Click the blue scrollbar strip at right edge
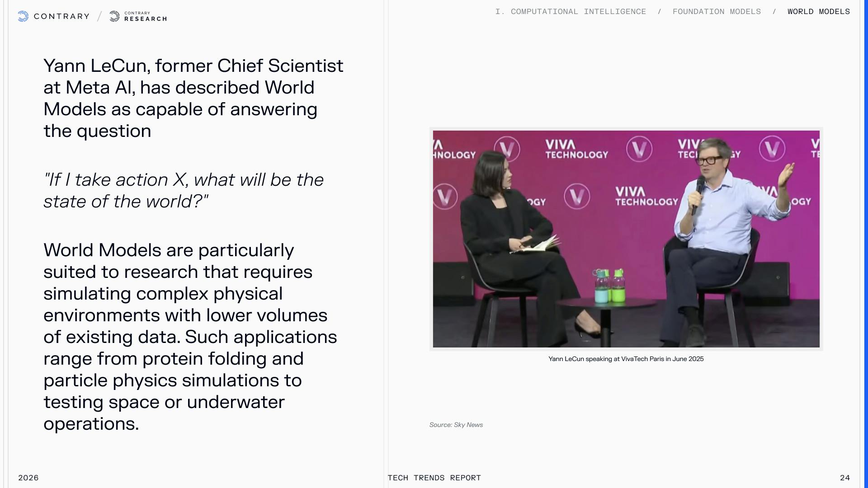 [x=866, y=244]
